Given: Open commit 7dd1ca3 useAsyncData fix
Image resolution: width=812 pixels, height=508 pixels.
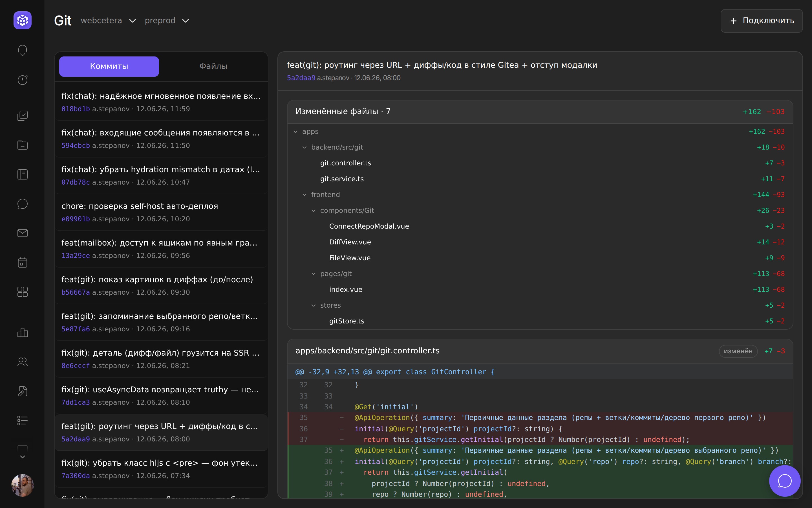Looking at the screenshot, I should [x=161, y=395].
